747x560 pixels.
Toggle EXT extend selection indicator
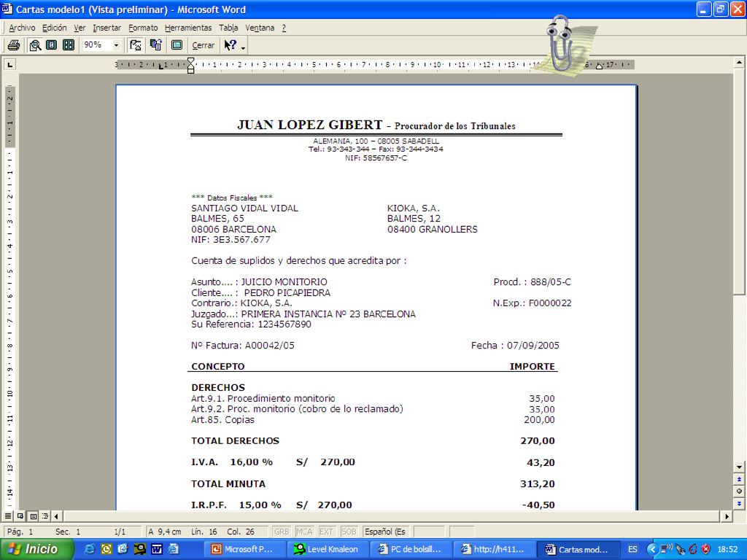(x=326, y=532)
